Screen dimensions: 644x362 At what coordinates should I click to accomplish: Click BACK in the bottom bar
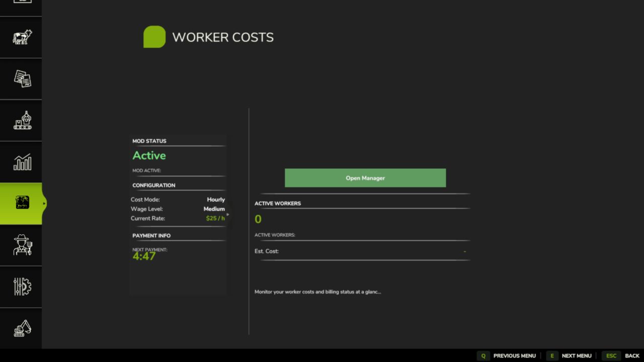(631, 355)
